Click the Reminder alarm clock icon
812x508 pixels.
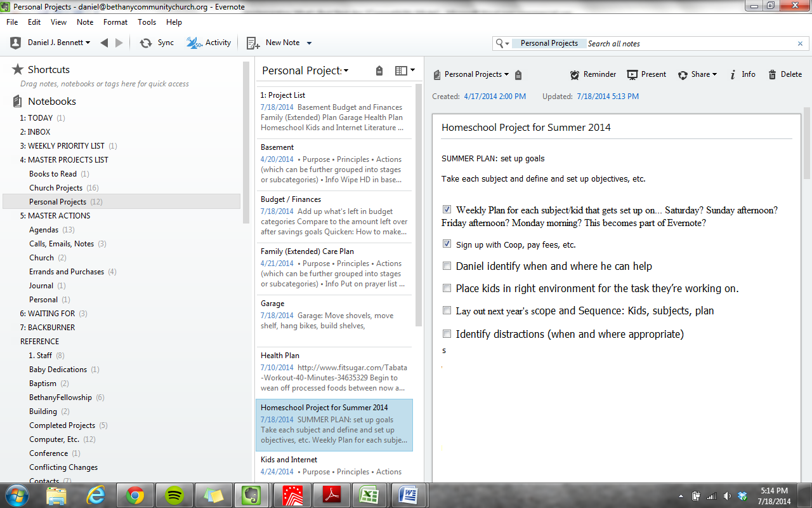[575, 74]
